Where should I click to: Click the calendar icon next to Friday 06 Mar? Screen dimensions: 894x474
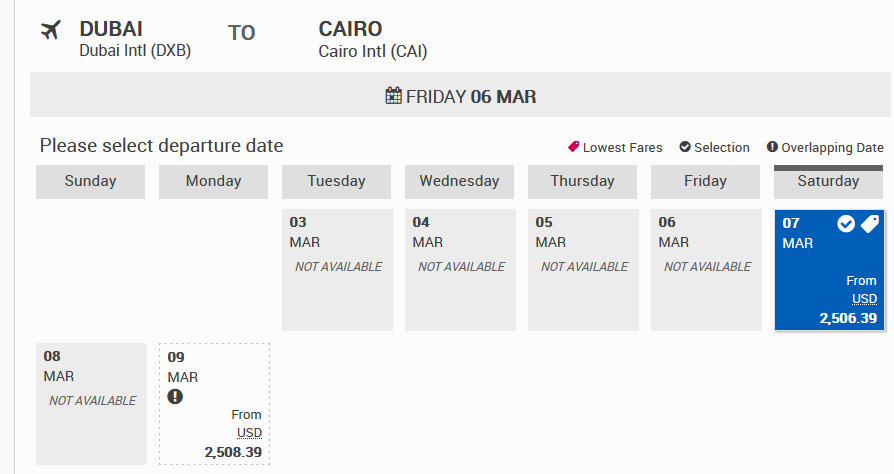coord(394,97)
